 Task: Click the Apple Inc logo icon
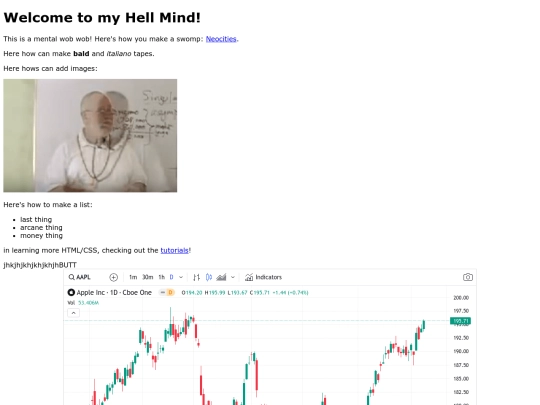pos(71,292)
